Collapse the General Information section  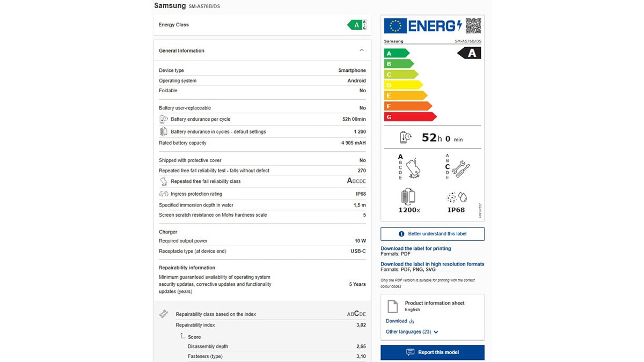coord(362,50)
